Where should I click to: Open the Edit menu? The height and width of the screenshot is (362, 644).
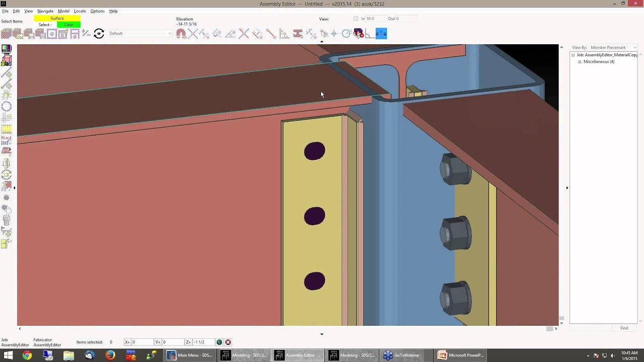coord(16,11)
